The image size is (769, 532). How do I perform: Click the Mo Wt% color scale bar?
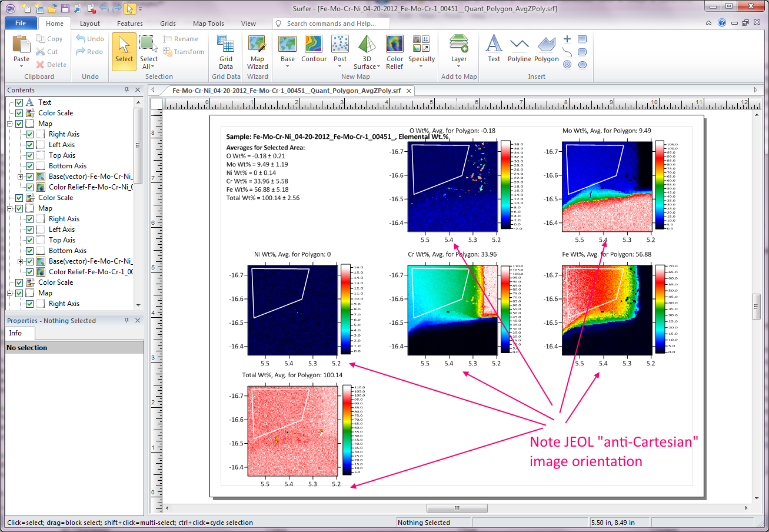click(660, 185)
